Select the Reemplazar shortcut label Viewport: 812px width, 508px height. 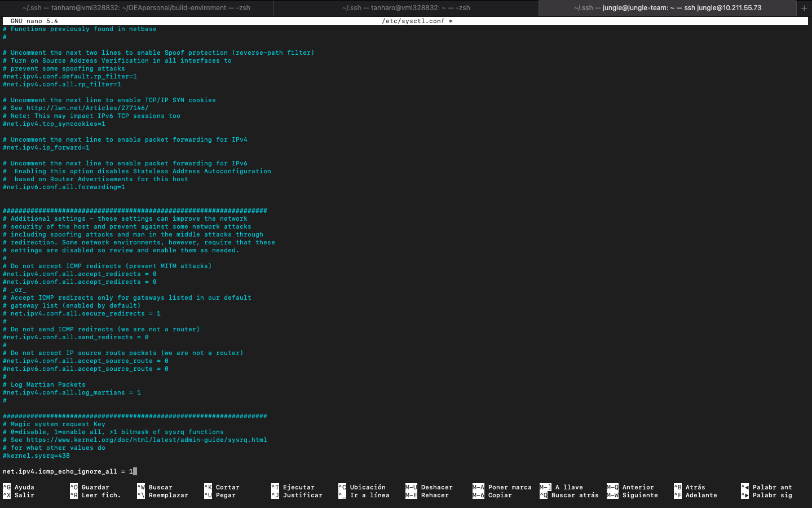point(168,495)
